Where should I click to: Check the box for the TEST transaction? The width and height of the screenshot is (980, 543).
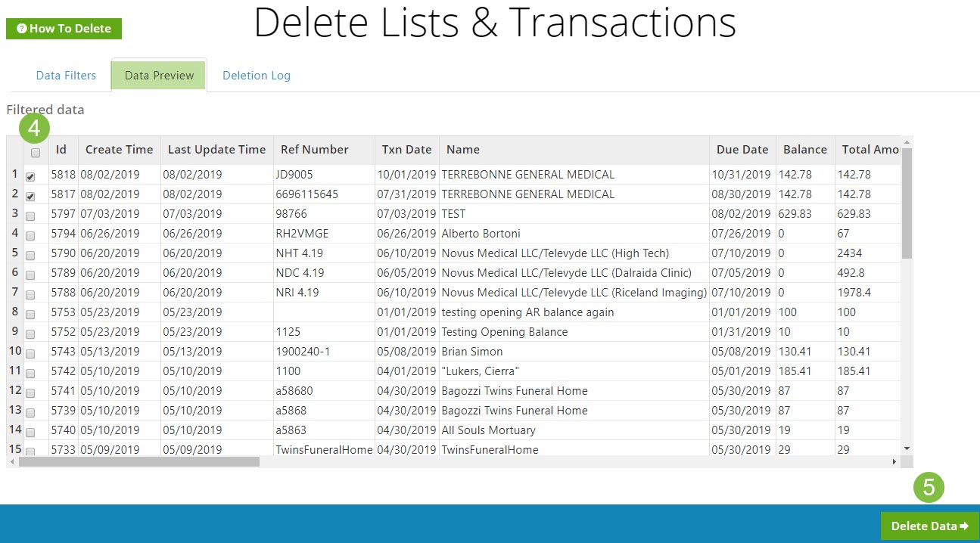[x=31, y=216]
